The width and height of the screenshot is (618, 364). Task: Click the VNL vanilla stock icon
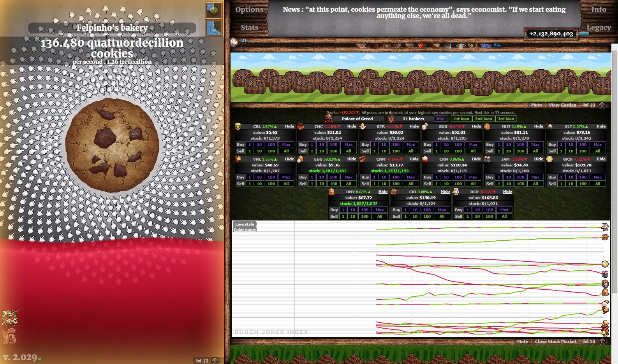238,159
